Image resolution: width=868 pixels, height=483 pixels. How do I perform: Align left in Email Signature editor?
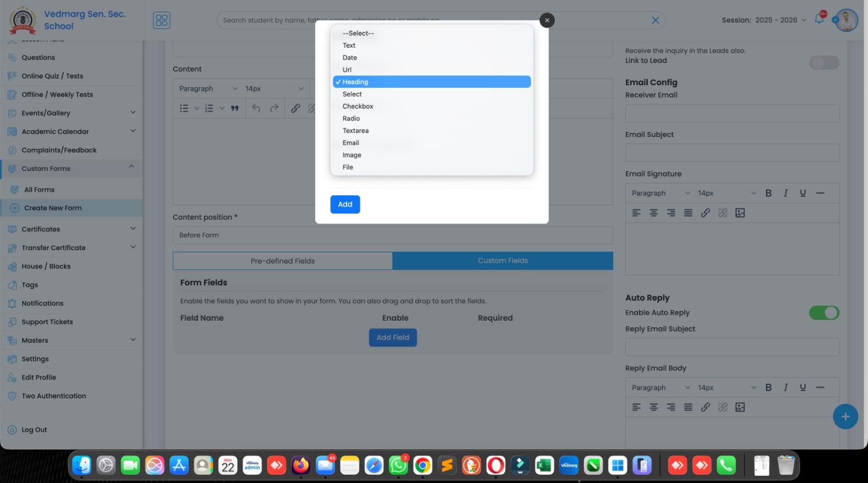pyautogui.click(x=636, y=213)
